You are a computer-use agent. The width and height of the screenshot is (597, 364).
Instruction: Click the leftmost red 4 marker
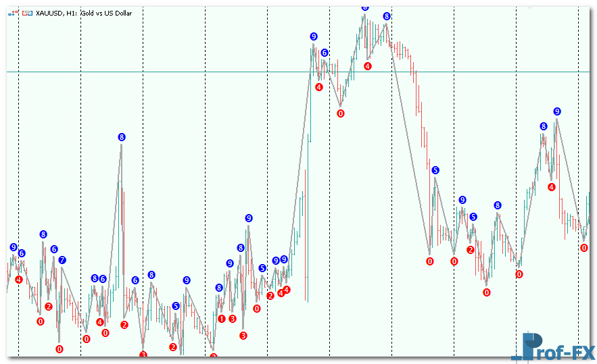(19, 280)
